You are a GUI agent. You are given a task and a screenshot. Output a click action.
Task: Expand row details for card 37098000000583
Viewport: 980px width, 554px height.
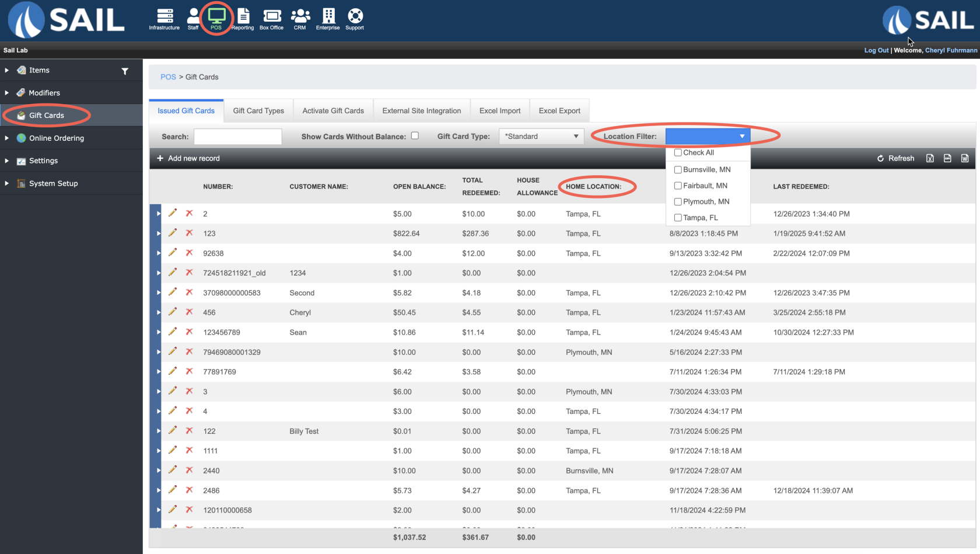158,292
